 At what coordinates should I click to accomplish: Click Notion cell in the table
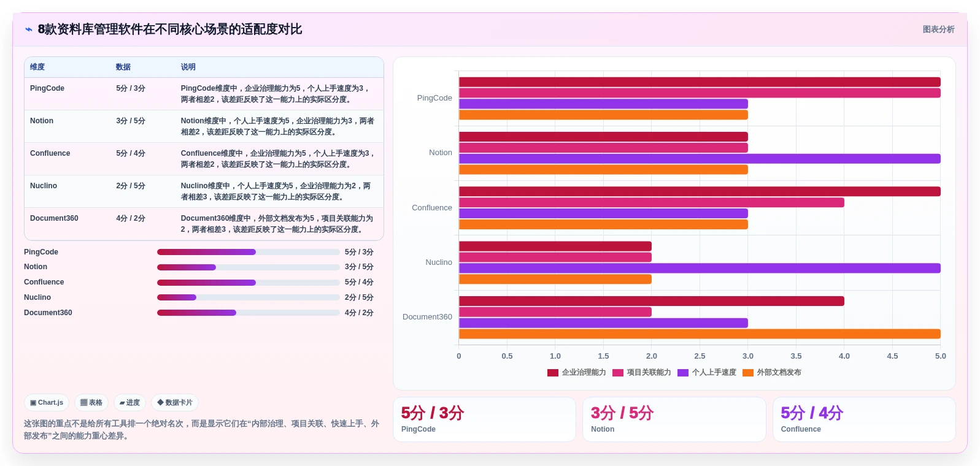pos(42,121)
